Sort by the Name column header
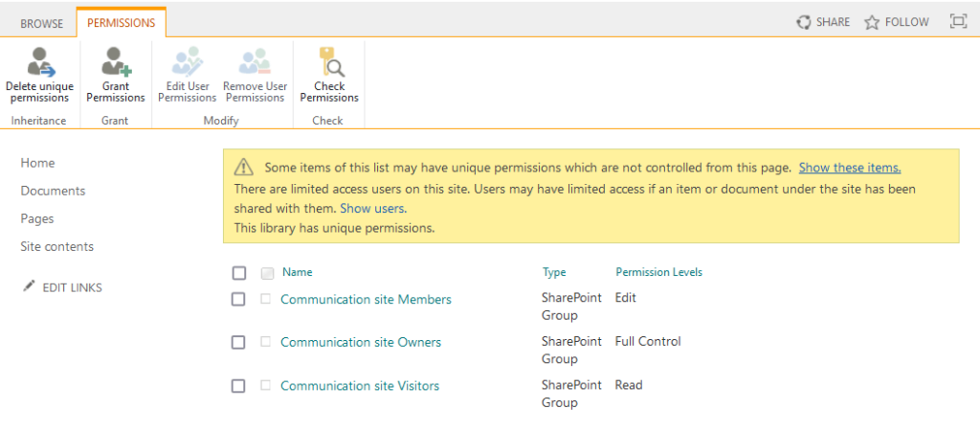This screenshot has width=980, height=432. pos(298,272)
